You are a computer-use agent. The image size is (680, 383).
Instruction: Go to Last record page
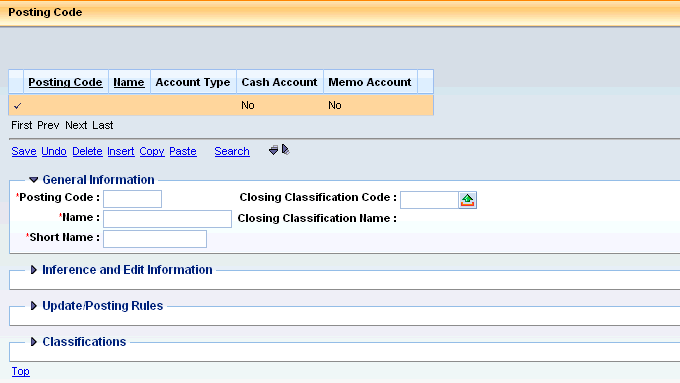point(103,125)
